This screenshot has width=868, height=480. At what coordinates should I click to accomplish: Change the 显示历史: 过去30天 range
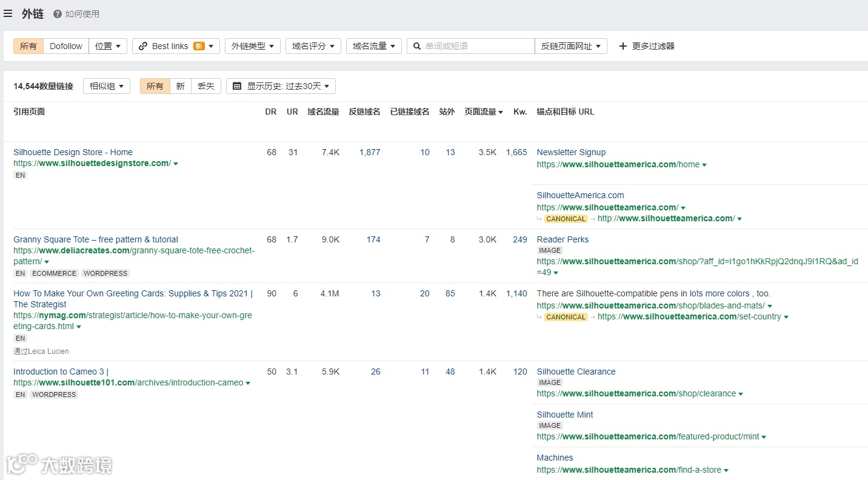281,86
